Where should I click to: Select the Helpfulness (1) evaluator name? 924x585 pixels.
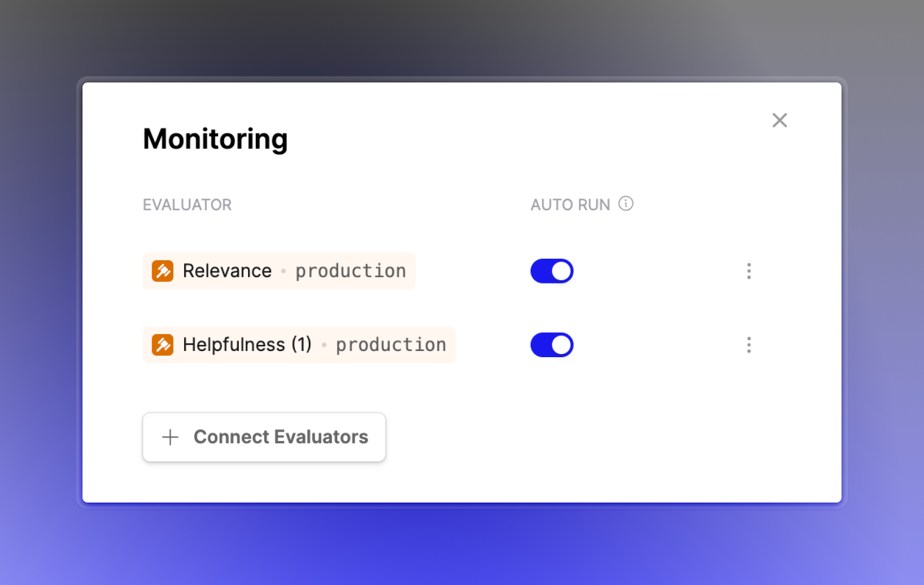click(247, 345)
